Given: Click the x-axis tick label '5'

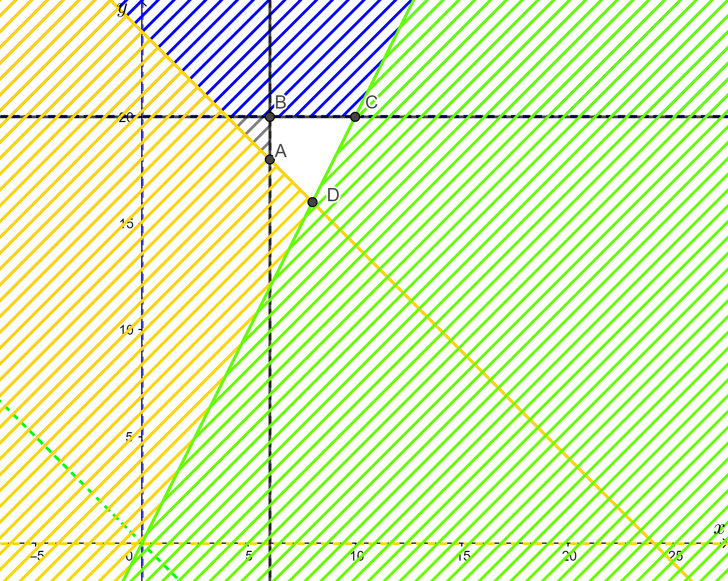Looking at the screenshot, I should point(248,556).
